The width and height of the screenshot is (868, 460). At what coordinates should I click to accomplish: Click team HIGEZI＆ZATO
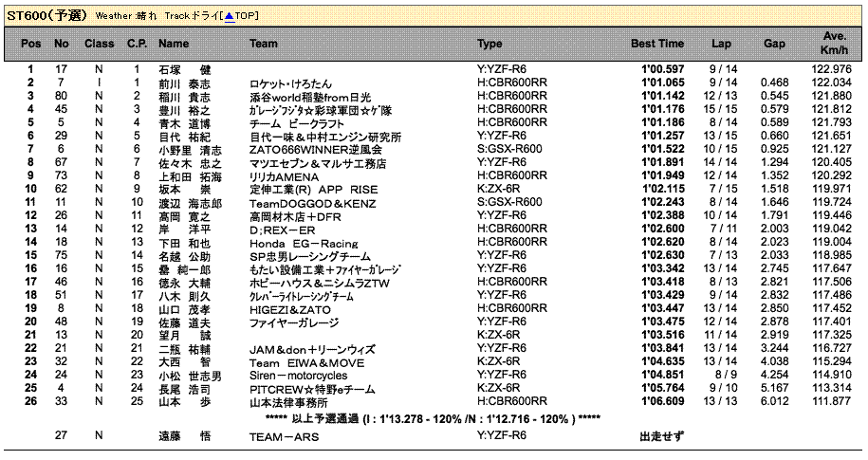tap(290, 309)
